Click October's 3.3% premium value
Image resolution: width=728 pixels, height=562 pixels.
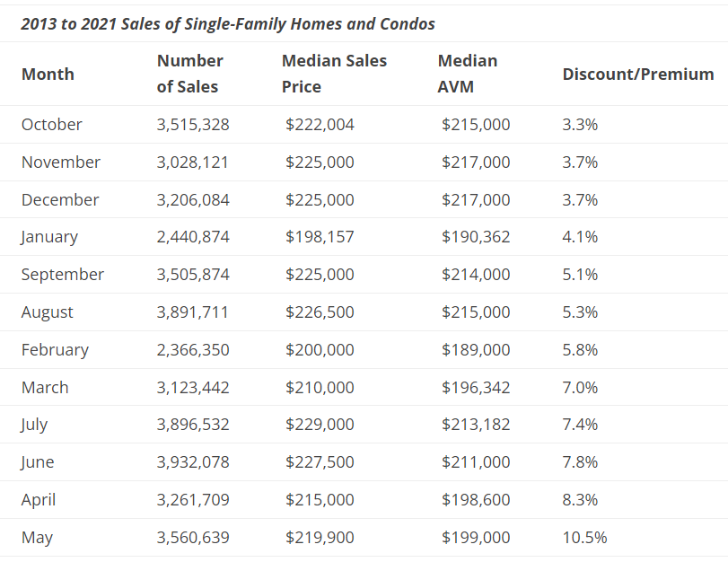point(580,125)
